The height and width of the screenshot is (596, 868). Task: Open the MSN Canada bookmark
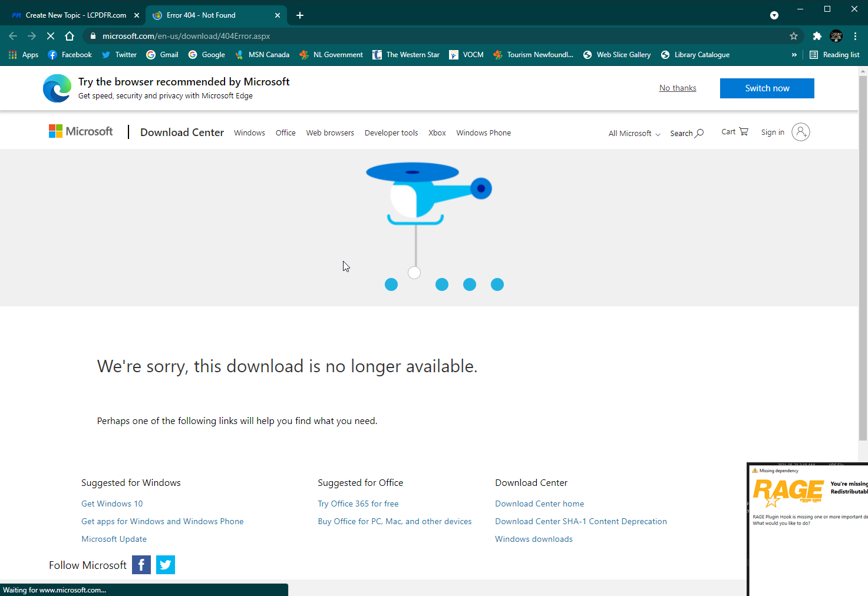point(262,55)
